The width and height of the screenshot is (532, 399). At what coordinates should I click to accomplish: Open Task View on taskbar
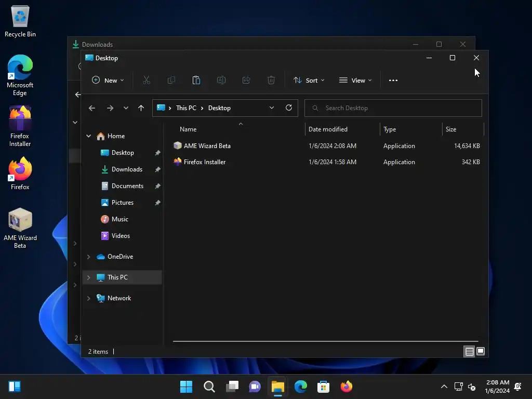[232, 387]
